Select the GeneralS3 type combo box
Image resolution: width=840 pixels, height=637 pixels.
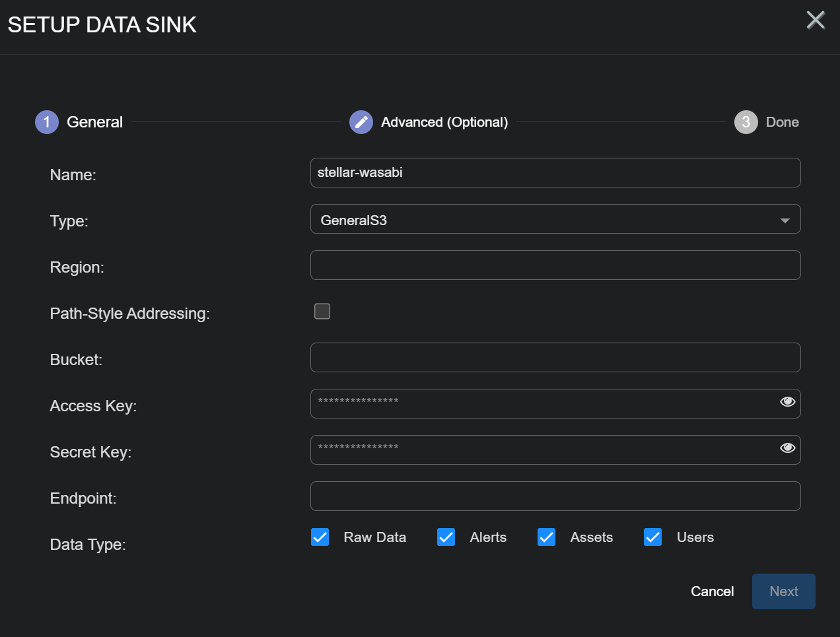[x=542, y=219]
